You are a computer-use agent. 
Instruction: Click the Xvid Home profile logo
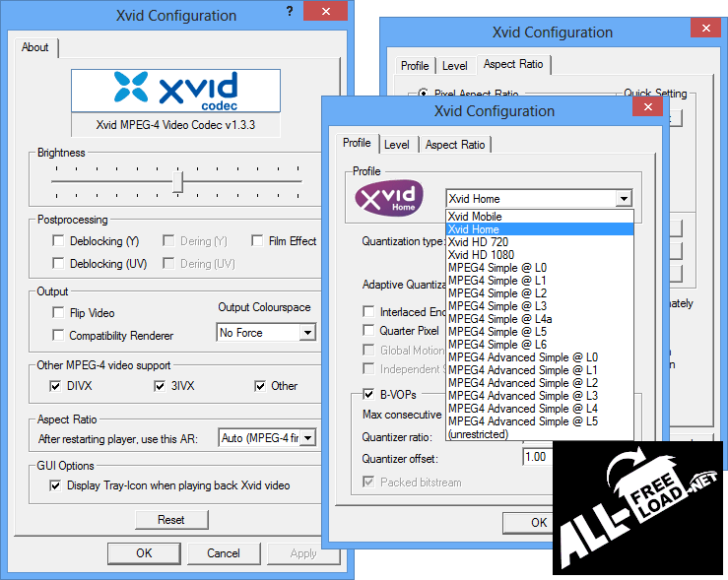click(389, 197)
